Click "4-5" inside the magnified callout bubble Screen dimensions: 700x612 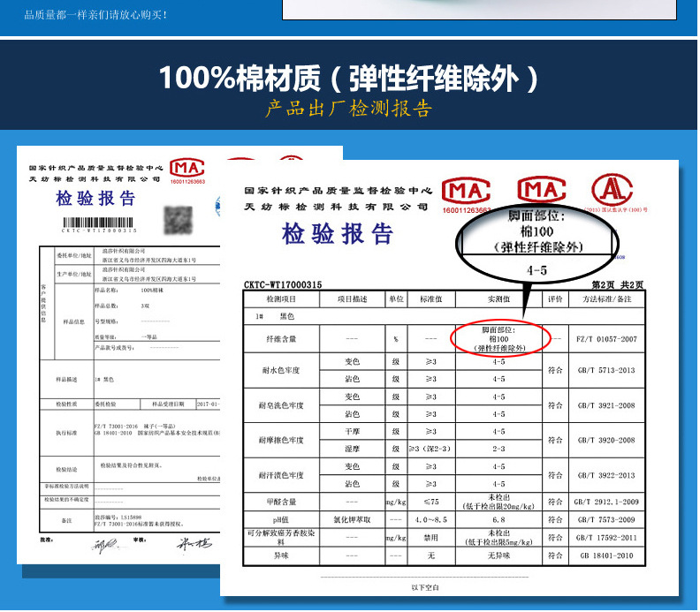(x=537, y=270)
